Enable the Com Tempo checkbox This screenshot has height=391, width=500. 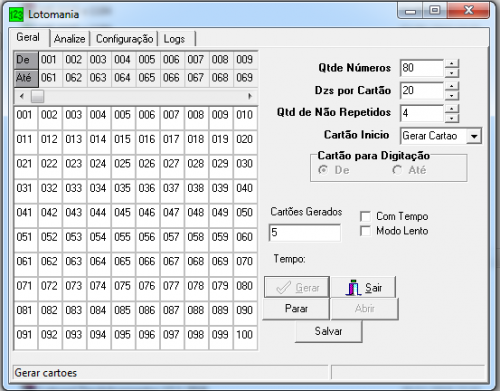click(x=366, y=216)
